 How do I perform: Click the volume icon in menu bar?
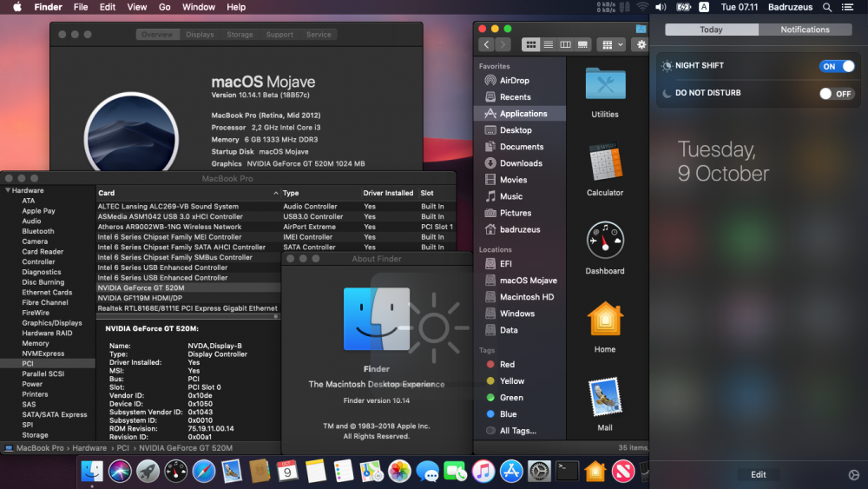click(661, 7)
